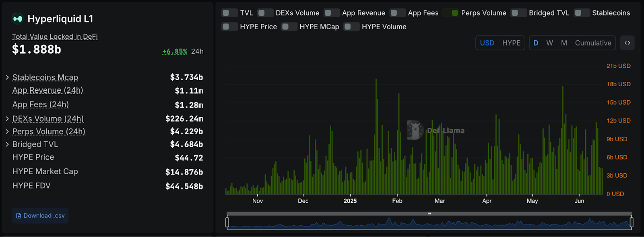
Task: Select the Cumulative view
Action: (x=593, y=43)
